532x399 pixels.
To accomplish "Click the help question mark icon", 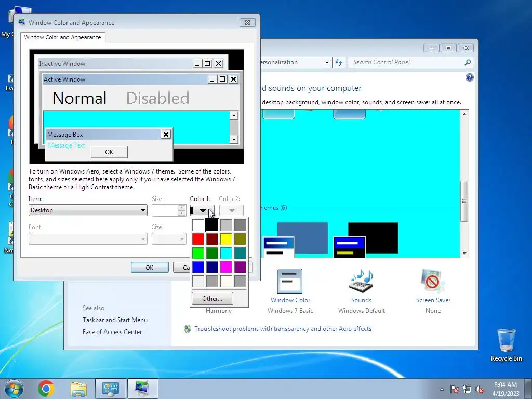I will point(469,78).
